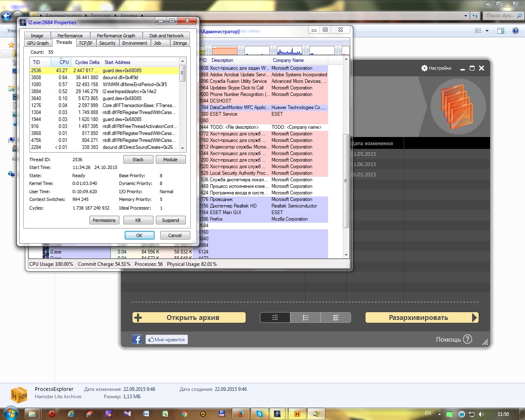Click the Explorer view mode icon

[478, 31]
